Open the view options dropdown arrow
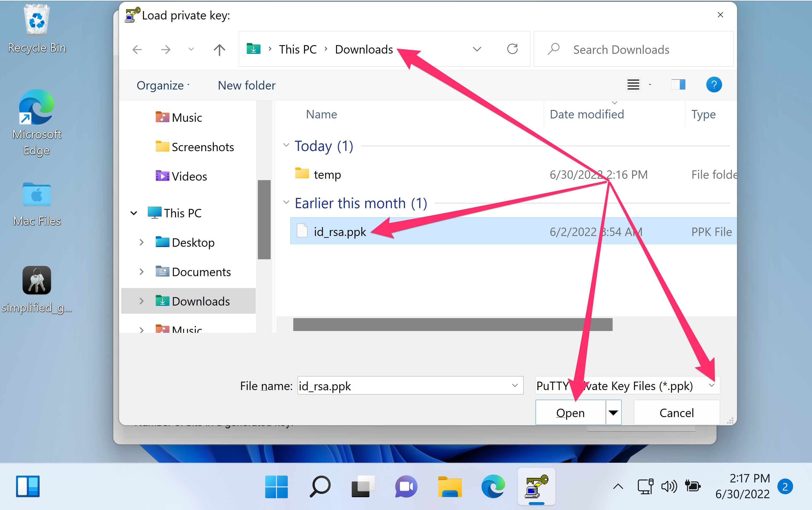Screen dimensions: 812x510 point(650,85)
